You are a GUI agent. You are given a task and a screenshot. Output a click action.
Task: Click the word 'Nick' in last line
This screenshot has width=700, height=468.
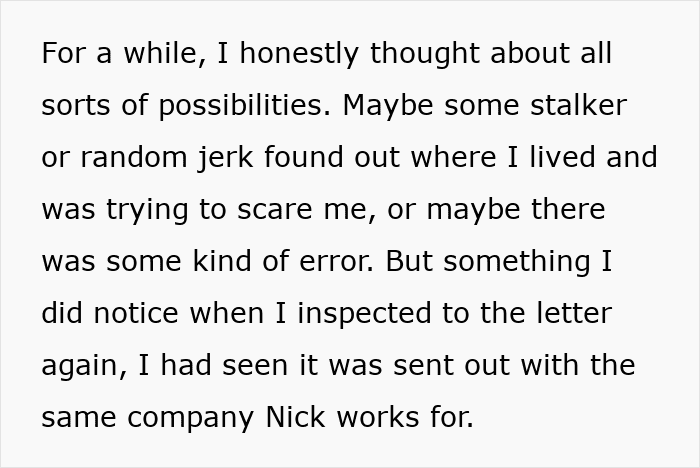(295, 417)
